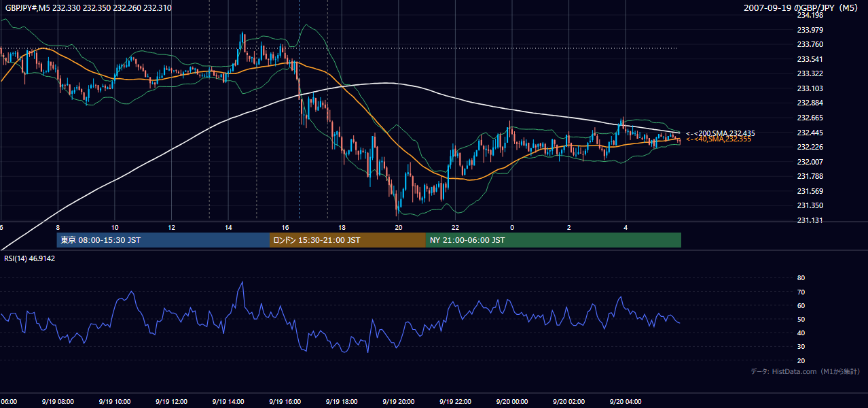The width and height of the screenshot is (868, 408).
Task: Click RSI axis level 40
Action: point(801,333)
